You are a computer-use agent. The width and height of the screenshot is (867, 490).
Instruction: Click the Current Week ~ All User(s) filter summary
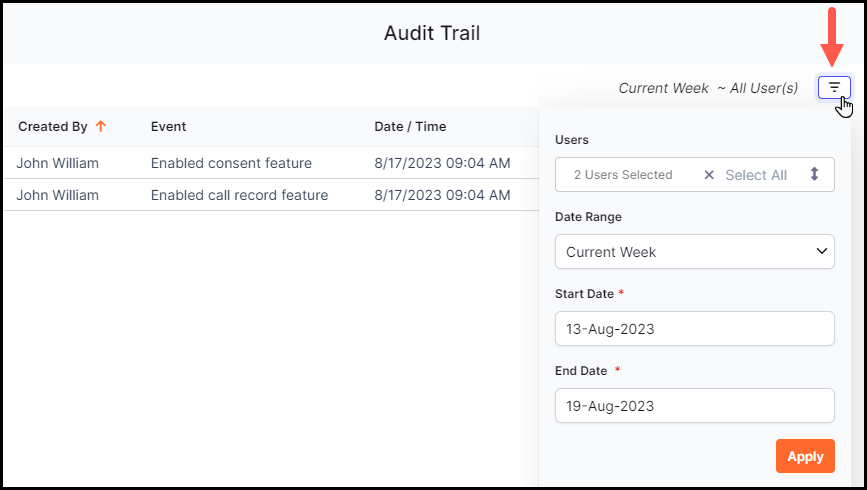tap(708, 88)
